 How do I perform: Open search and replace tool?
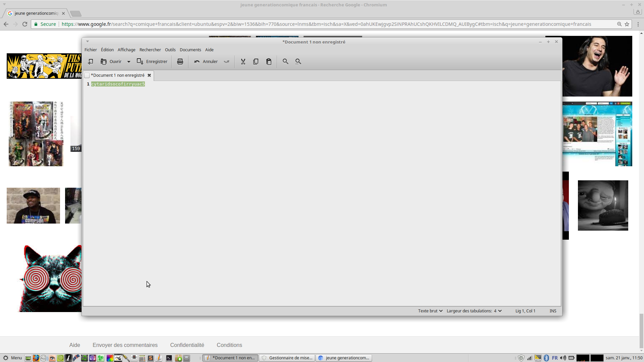tap(298, 62)
